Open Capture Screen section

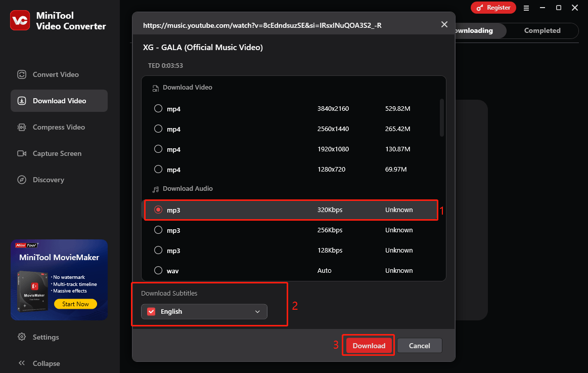click(x=59, y=153)
